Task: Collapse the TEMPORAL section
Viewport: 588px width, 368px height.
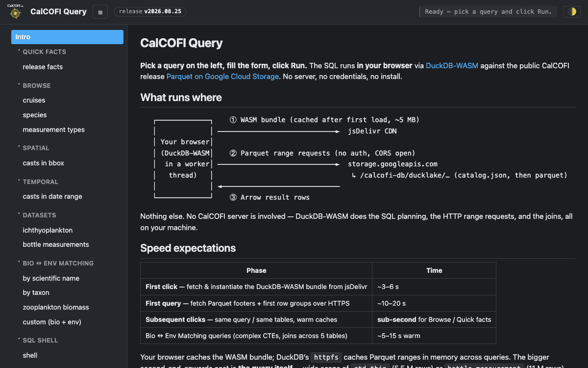Action: pos(40,182)
